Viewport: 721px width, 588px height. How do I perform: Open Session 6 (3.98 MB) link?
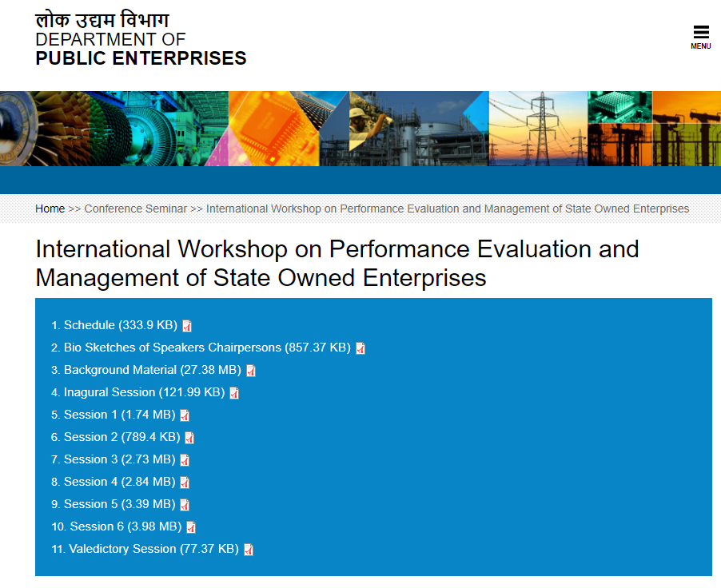126,526
